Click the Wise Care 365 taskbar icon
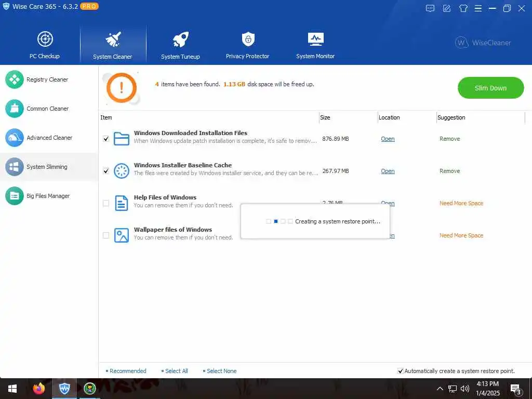Image resolution: width=532 pixels, height=399 pixels. click(x=64, y=389)
